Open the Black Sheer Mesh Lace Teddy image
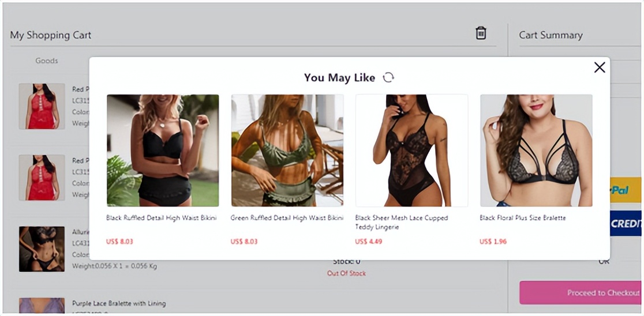The width and height of the screenshot is (644, 316). pos(412,151)
